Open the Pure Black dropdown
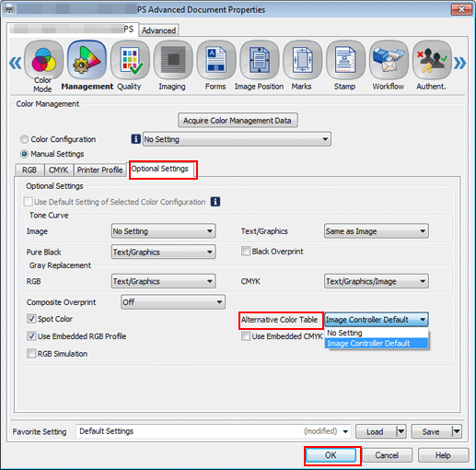The width and height of the screenshot is (476, 470). pyautogui.click(x=163, y=252)
